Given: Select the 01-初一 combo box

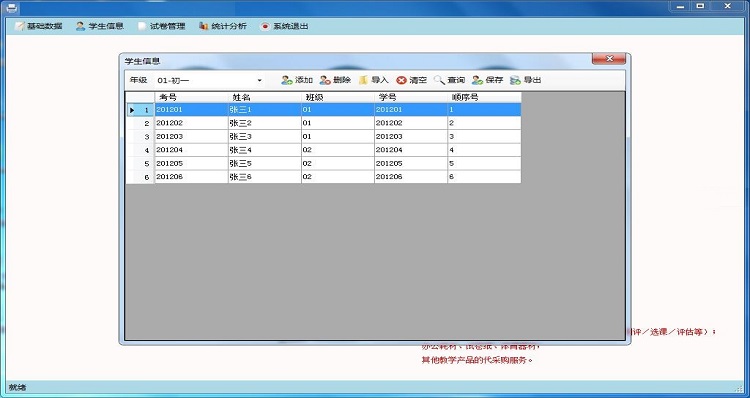Looking at the screenshot, I should click(210, 80).
